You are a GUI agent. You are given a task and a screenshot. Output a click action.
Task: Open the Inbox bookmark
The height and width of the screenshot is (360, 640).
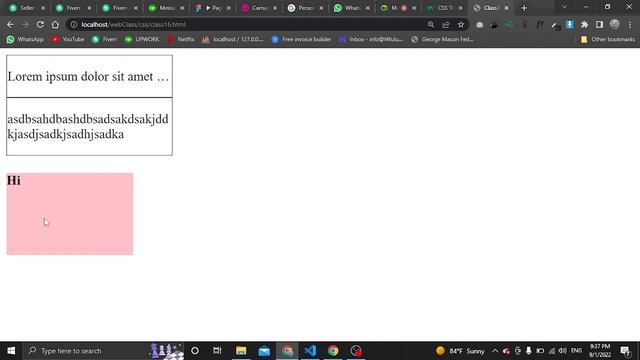click(x=371, y=39)
